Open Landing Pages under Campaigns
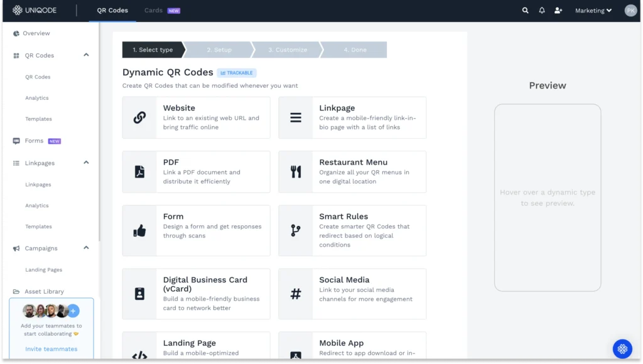The image size is (643, 364). tap(44, 270)
